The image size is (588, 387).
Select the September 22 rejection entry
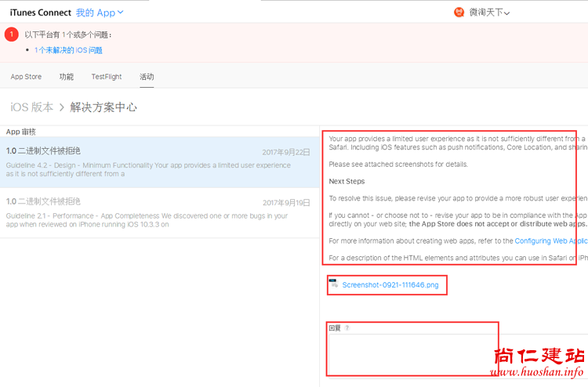(158, 162)
